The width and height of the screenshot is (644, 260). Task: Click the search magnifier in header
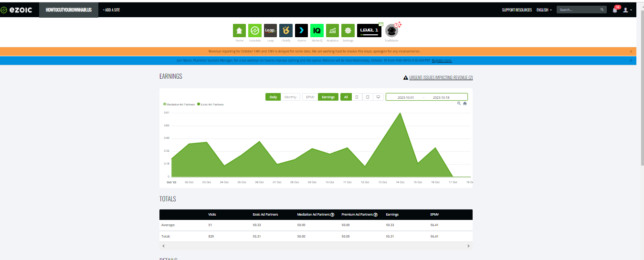[602, 10]
